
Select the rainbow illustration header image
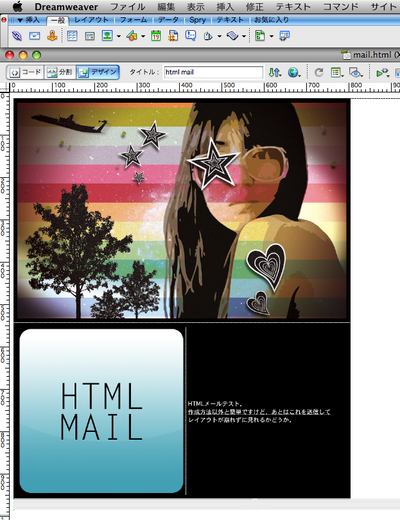pyautogui.click(x=182, y=210)
